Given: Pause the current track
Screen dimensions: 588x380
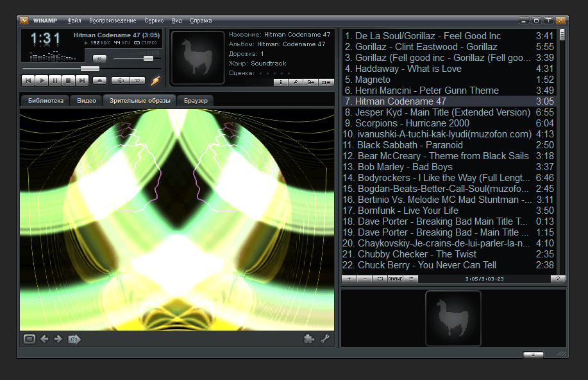Looking at the screenshot, I should click(55, 81).
